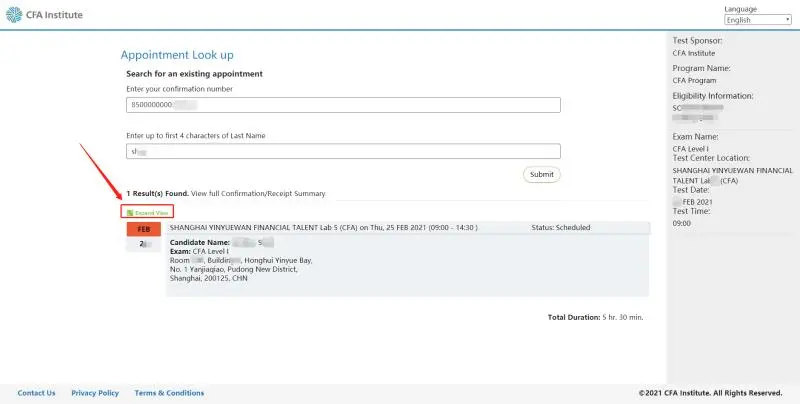Open View full Confirmation/Receipt Summary link
This screenshot has width=800, height=404.
pyautogui.click(x=258, y=193)
